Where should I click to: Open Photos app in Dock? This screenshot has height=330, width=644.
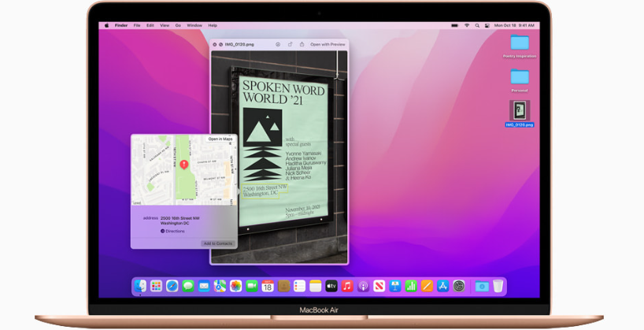pyautogui.click(x=235, y=286)
